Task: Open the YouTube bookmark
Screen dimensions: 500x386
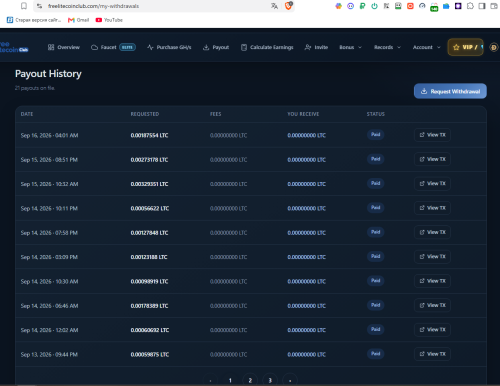Action: 109,20
